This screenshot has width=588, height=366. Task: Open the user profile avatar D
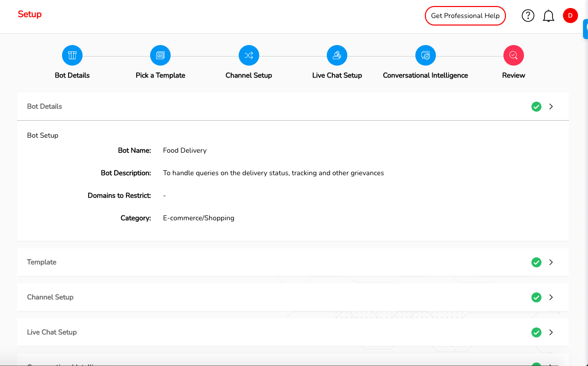[570, 16]
